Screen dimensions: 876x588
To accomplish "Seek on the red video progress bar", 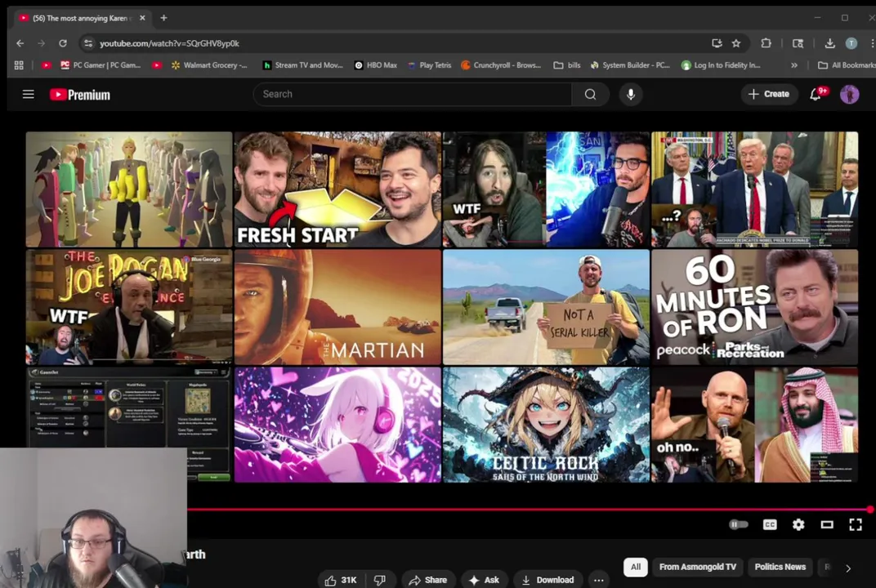I will click(x=529, y=510).
